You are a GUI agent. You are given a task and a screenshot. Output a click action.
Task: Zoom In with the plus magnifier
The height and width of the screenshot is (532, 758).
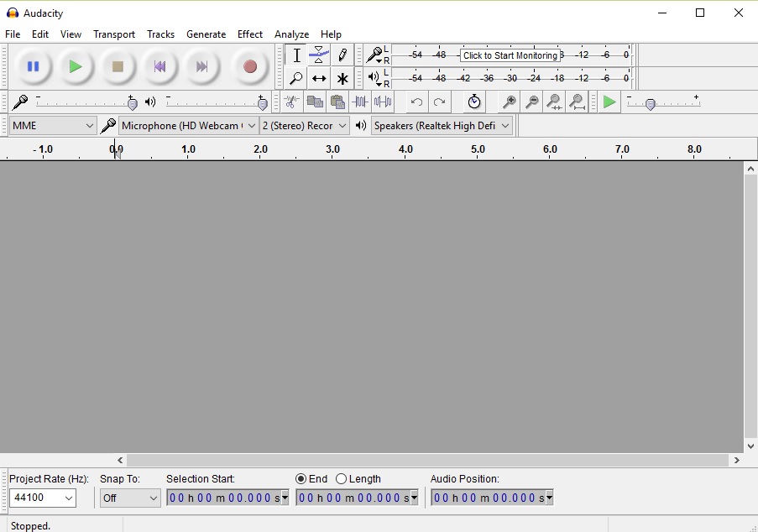(x=509, y=102)
